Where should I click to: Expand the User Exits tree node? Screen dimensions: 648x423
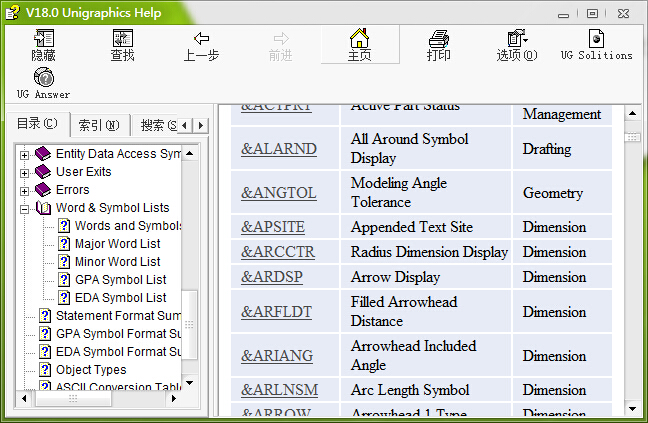pos(24,173)
